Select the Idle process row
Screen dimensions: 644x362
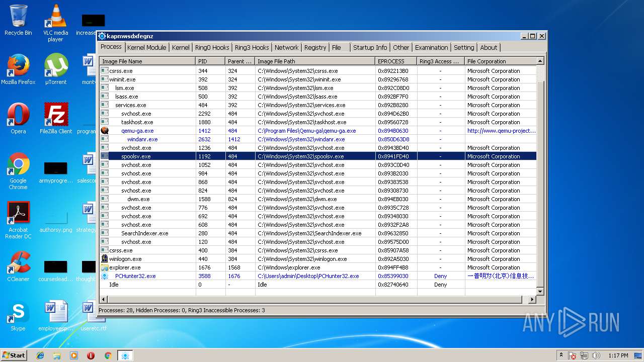point(318,285)
